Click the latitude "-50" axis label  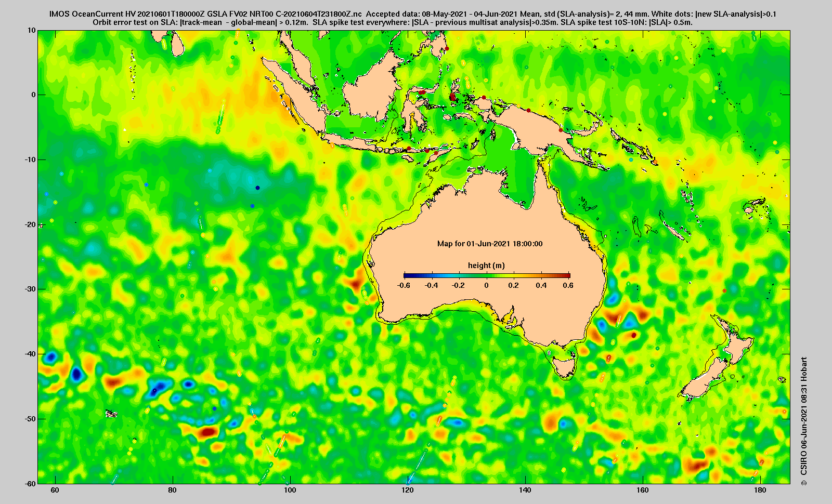(x=31, y=419)
